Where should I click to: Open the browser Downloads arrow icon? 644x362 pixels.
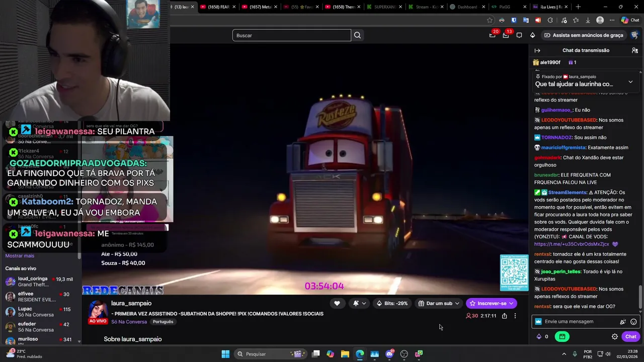pos(588,20)
